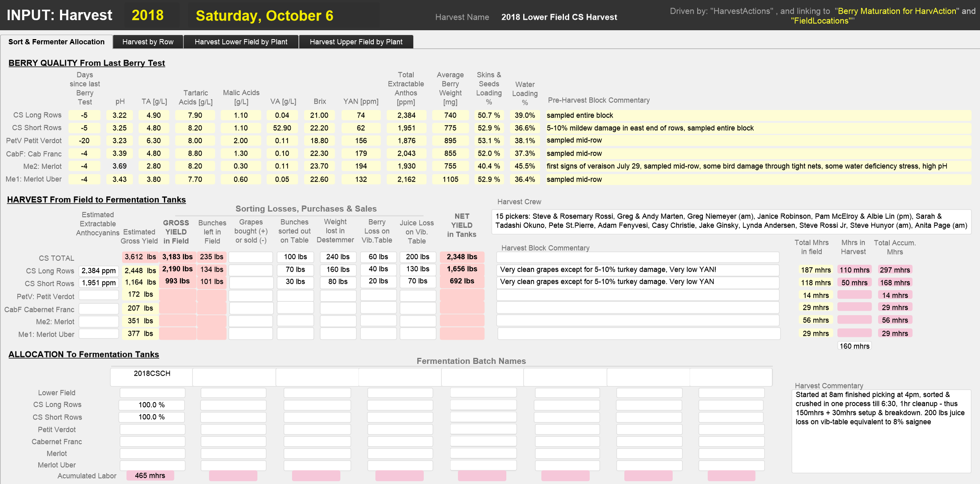Click the Berry Maturation for HarvAction link text
Viewport: 980px width, 484px height.
click(x=897, y=11)
